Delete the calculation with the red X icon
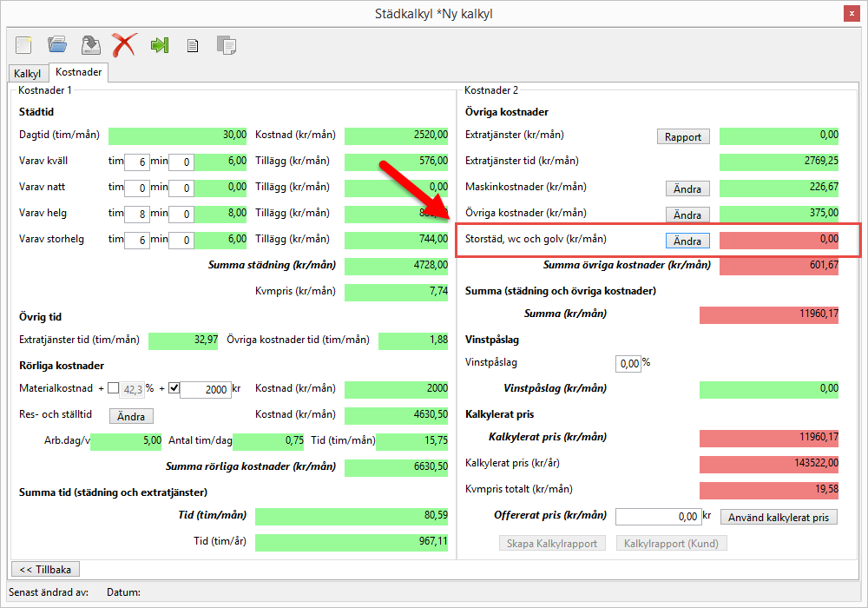The height and width of the screenshot is (608, 868). (124, 44)
